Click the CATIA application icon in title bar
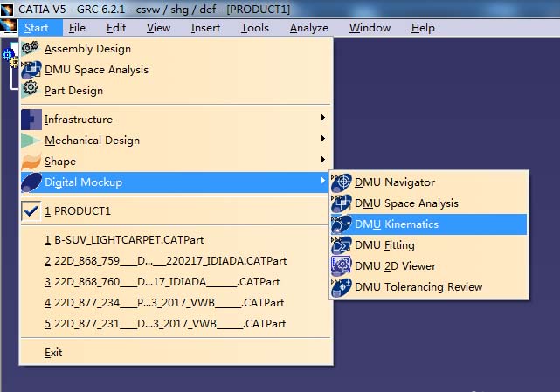The height and width of the screenshot is (392, 560). (7, 10)
